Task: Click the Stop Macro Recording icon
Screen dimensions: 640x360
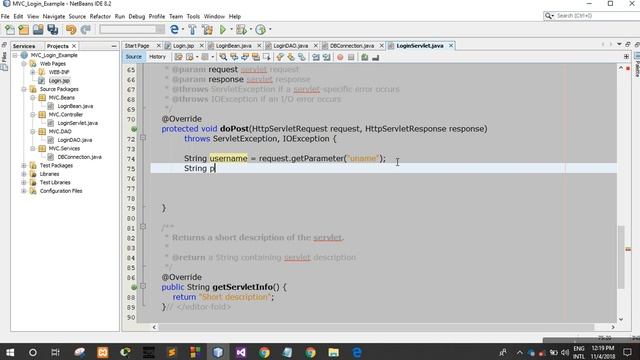Action: pos(351,57)
